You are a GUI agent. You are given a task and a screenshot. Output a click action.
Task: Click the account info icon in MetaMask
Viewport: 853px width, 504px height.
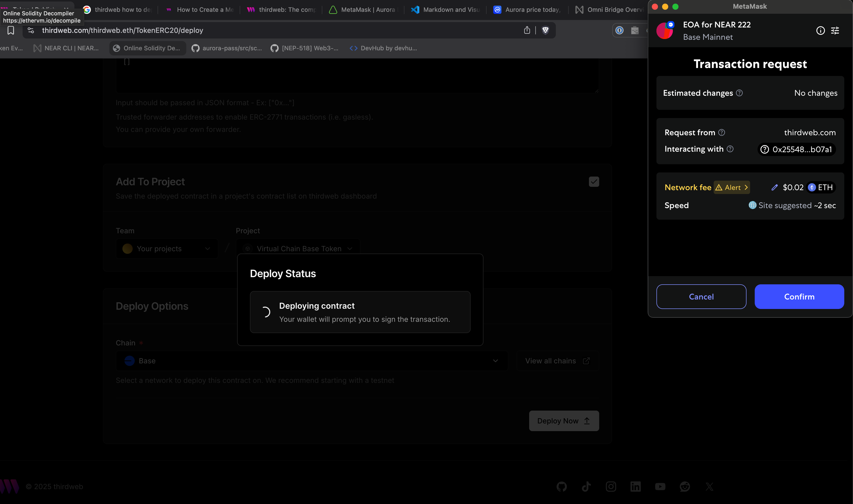point(821,30)
